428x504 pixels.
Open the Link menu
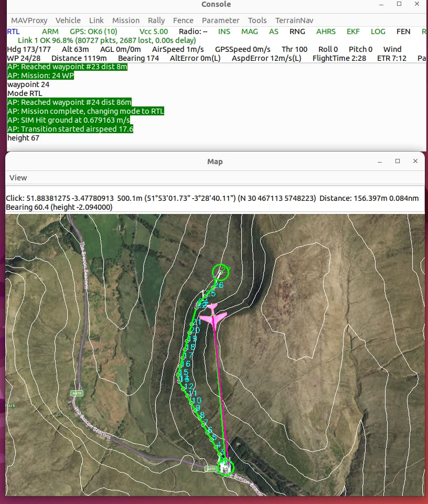click(96, 20)
